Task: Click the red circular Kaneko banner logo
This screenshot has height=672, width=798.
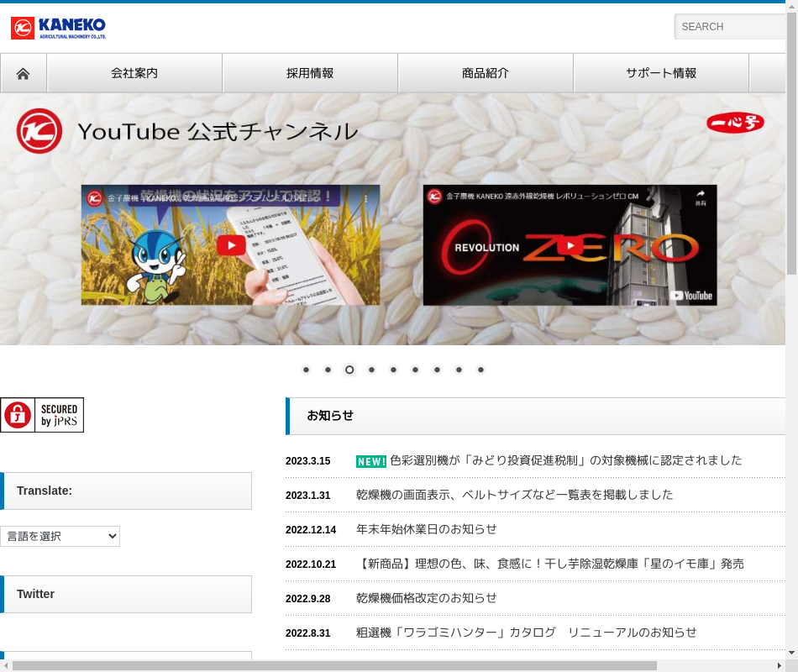Action: pyautogui.click(x=39, y=131)
